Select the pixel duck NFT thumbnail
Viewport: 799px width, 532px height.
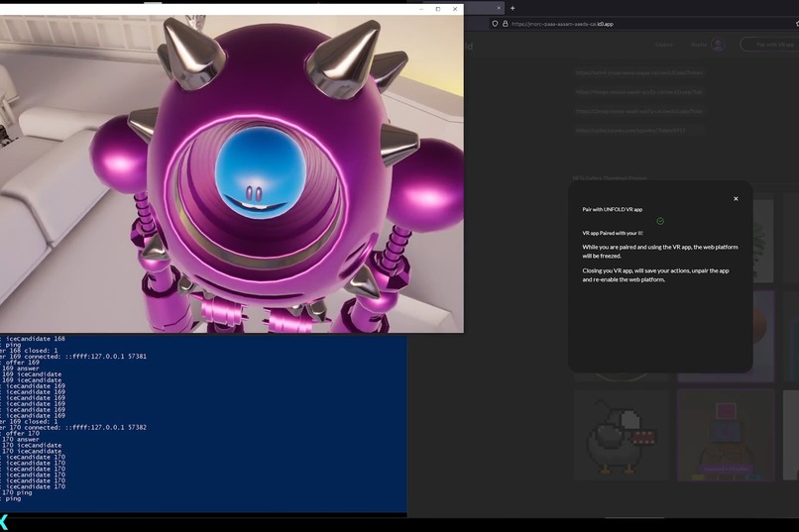[622, 435]
